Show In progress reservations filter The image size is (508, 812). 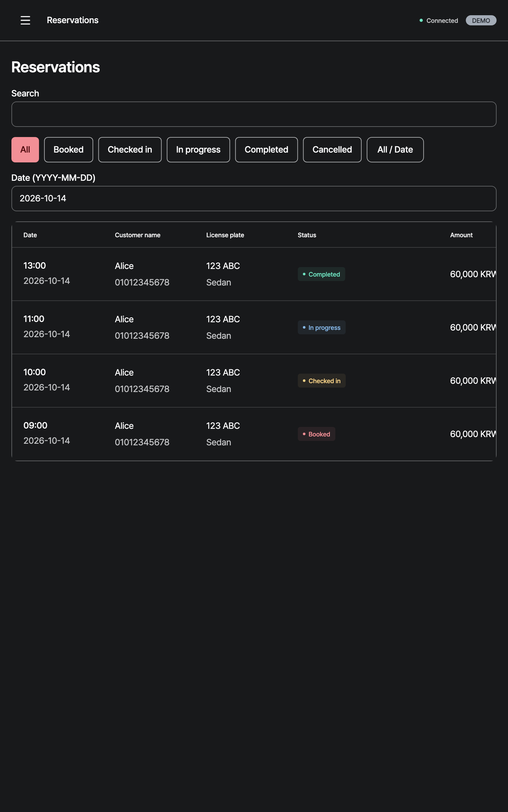pyautogui.click(x=198, y=150)
